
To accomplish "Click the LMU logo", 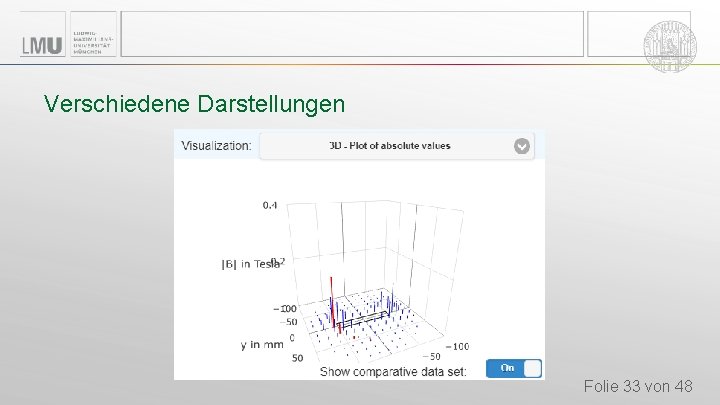I will pos(42,46).
